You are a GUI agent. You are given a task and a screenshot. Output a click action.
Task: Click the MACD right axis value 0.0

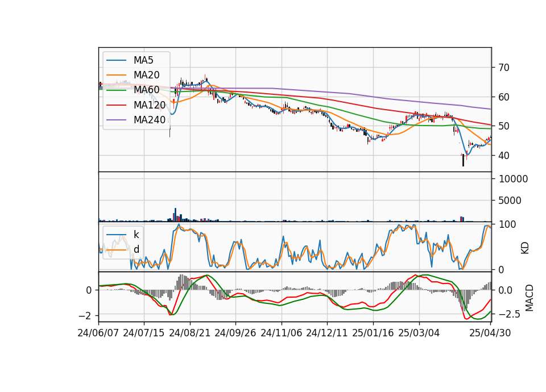[x=505, y=290]
